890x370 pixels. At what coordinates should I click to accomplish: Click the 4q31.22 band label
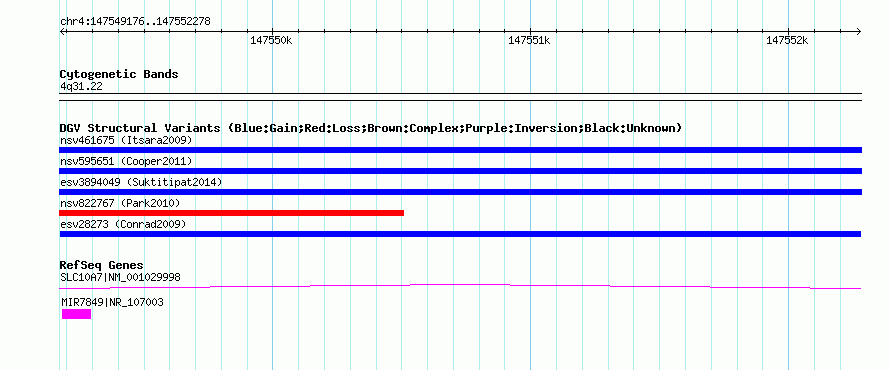tap(81, 87)
